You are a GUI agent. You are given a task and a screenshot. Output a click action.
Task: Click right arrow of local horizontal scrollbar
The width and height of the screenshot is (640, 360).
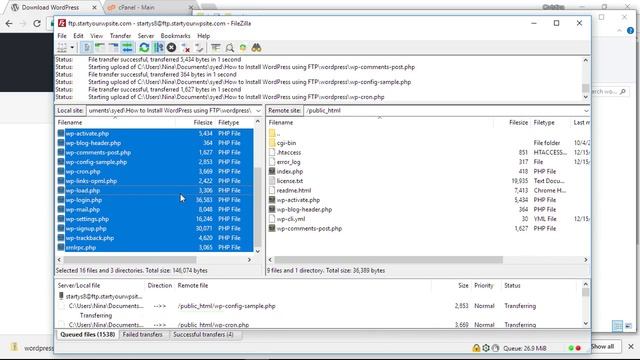pyautogui.click(x=249, y=260)
